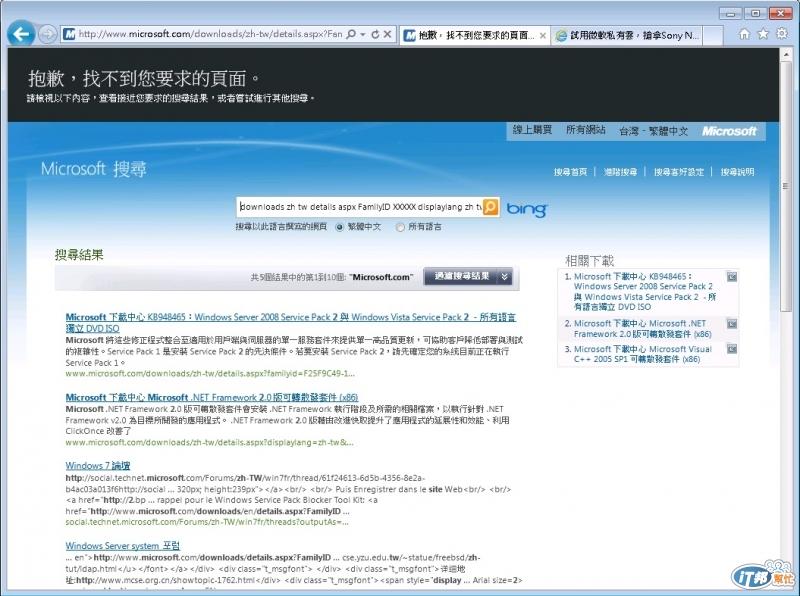Select the 繁體中文 radio button
This screenshot has height=596, width=800.
pyautogui.click(x=339, y=227)
